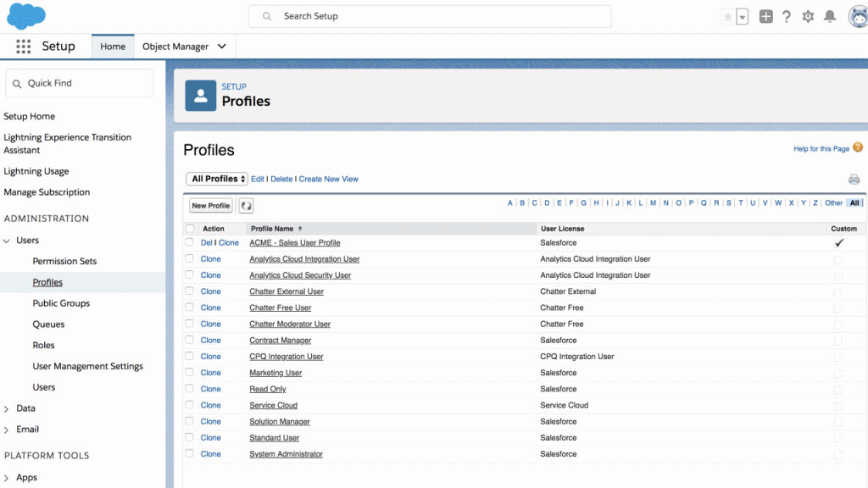Check the Contract Manager row checkbox
Screen dimensions: 868x488
(189, 340)
